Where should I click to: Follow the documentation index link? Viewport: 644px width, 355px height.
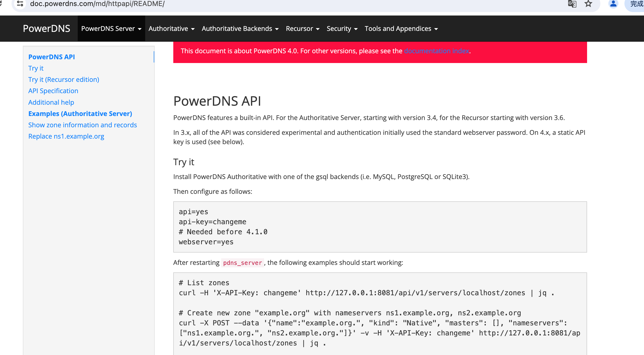[436, 51]
